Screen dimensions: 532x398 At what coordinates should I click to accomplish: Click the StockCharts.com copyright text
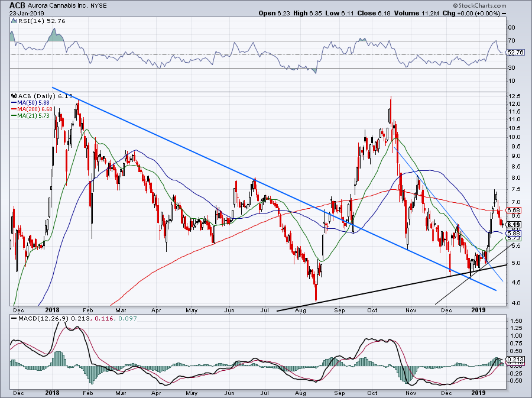(x=480, y=6)
